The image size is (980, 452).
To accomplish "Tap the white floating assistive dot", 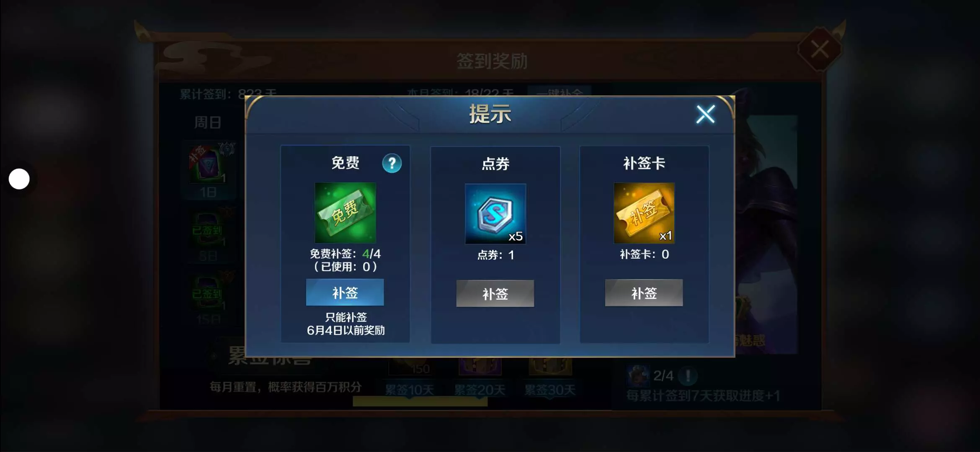I will (x=19, y=179).
